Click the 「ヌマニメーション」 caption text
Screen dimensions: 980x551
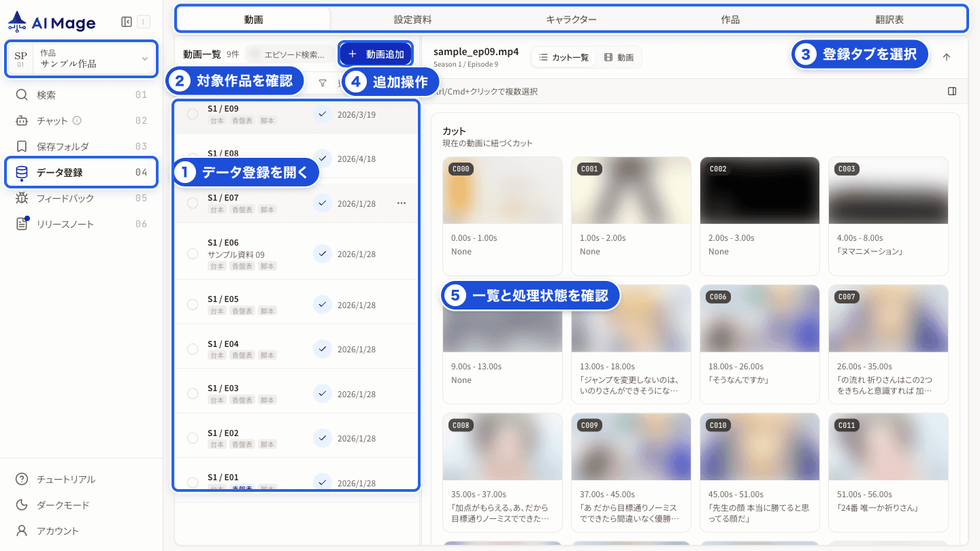pyautogui.click(x=870, y=252)
